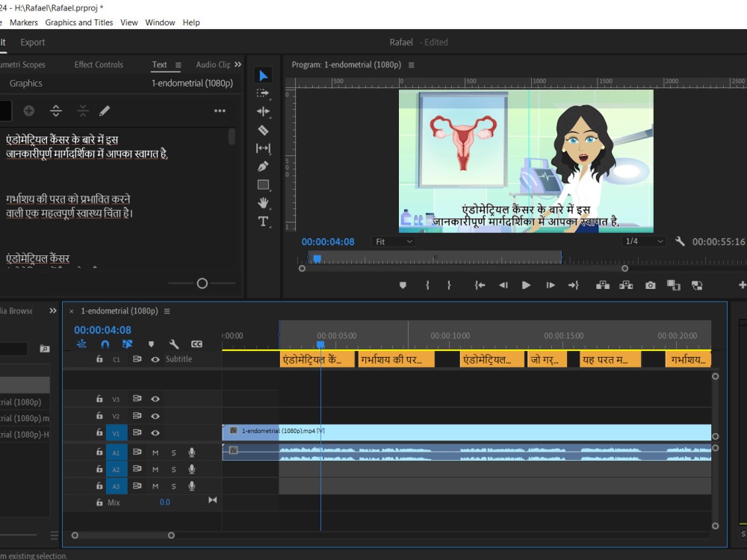
Task: Click the pencil edit icon in Text panel
Action: pos(105,111)
